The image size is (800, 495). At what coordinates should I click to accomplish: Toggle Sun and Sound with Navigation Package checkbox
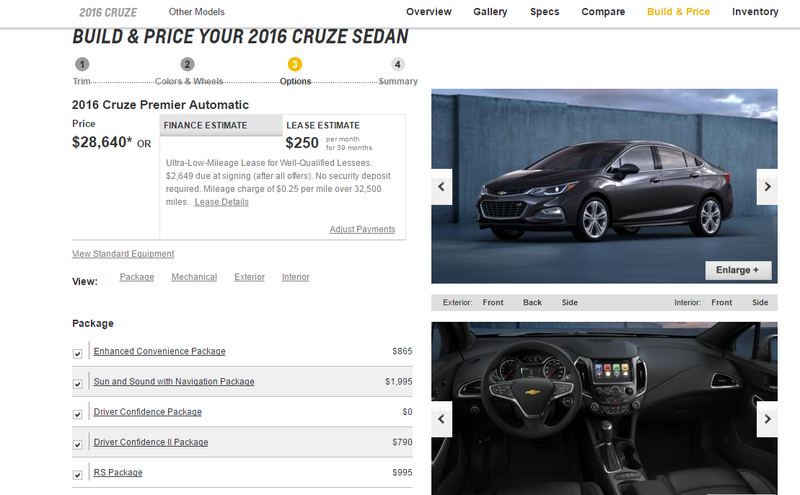point(78,384)
